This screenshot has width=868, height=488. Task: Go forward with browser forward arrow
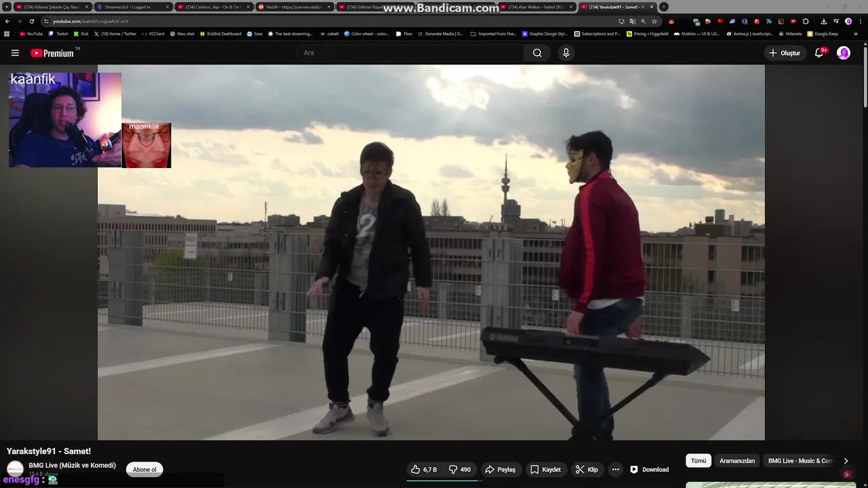point(20,21)
